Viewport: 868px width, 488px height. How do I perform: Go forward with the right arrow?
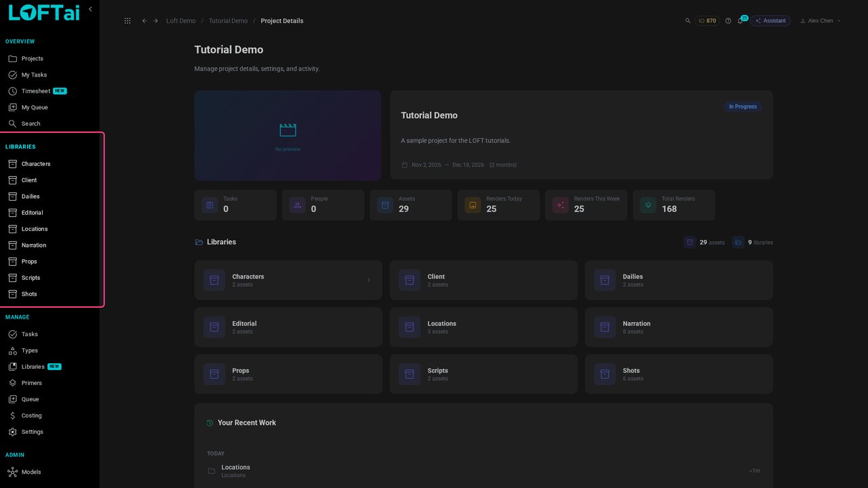(x=155, y=21)
